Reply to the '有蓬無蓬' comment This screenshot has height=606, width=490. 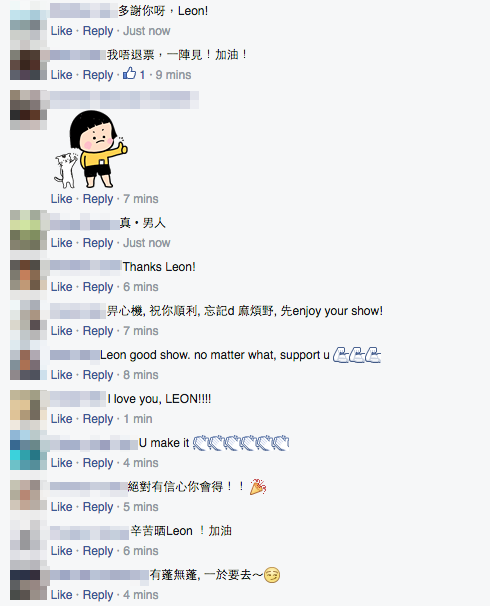click(x=98, y=595)
